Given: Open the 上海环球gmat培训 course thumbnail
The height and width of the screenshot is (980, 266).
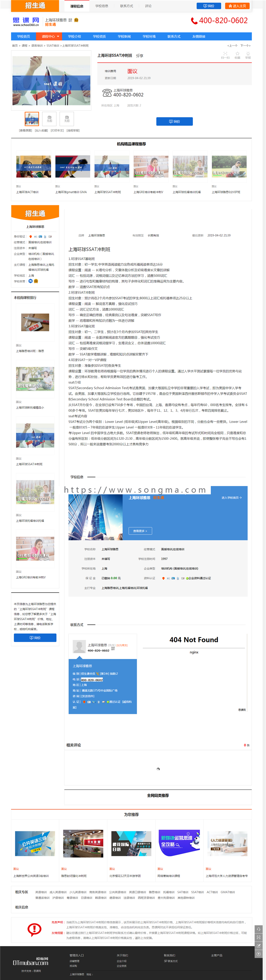Looking at the screenshot, I should [72, 167].
